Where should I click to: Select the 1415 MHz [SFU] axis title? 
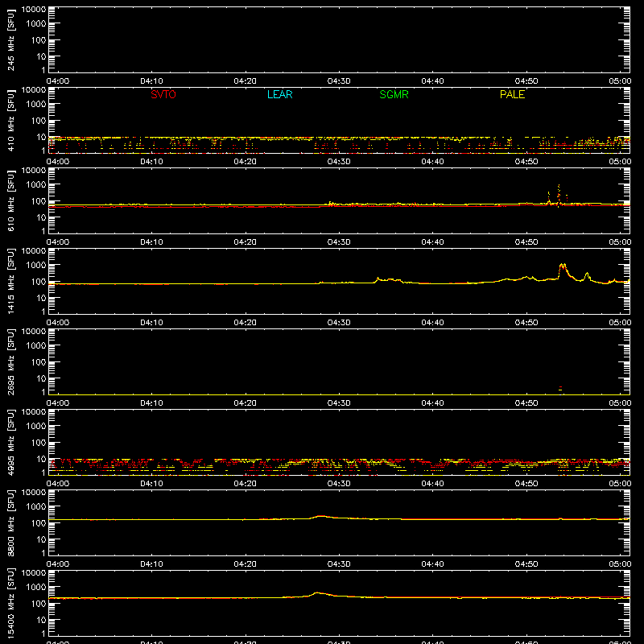[11, 282]
